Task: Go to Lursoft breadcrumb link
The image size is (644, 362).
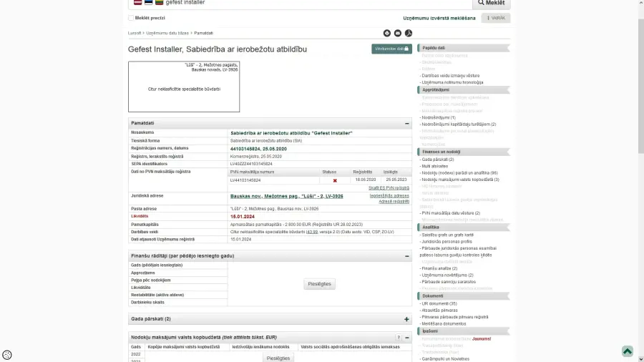Action: point(135,33)
